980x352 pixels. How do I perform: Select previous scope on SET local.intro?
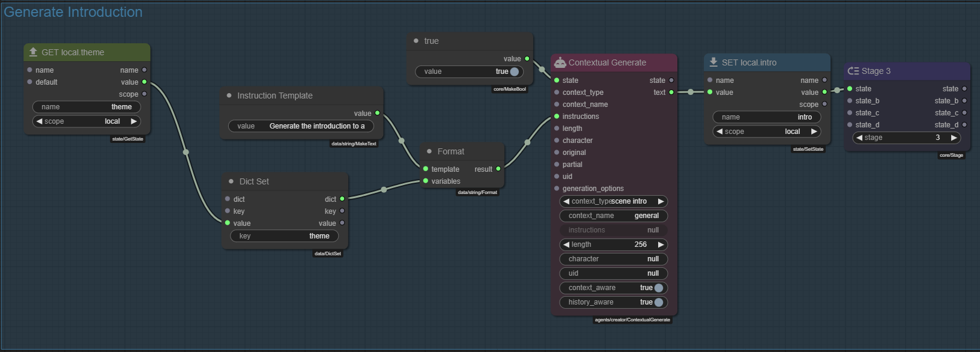(719, 132)
